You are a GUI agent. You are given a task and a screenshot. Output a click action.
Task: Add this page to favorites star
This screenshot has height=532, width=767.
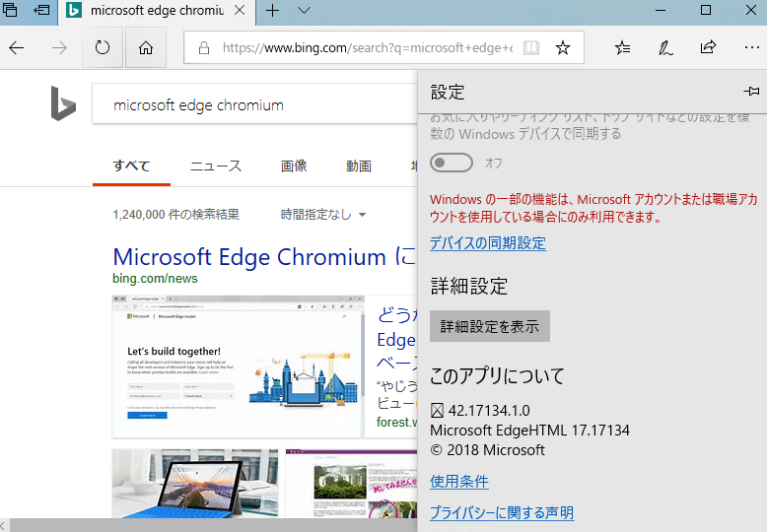click(563, 47)
